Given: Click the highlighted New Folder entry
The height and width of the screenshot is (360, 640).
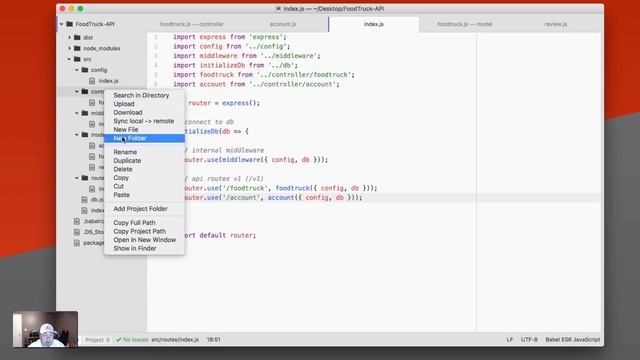Looking at the screenshot, I should (144, 138).
